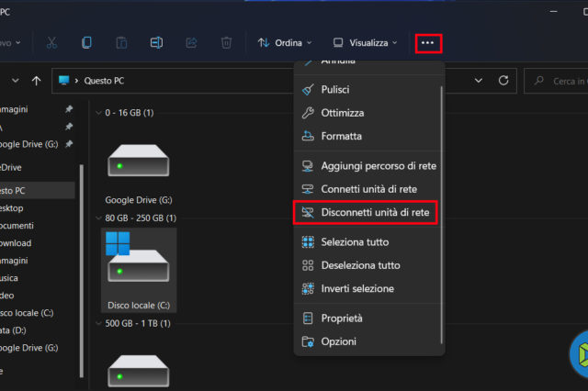Open the Ordina sort dropdown

[x=285, y=42]
